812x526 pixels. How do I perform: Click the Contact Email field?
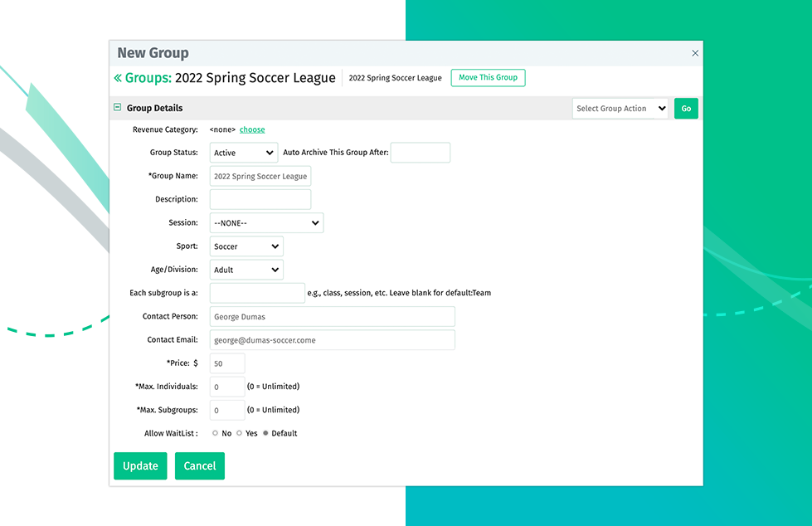332,340
